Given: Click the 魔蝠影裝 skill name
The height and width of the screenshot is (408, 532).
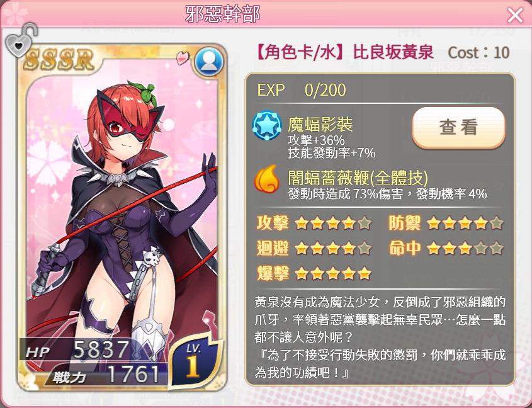Looking at the screenshot, I should point(320,124).
